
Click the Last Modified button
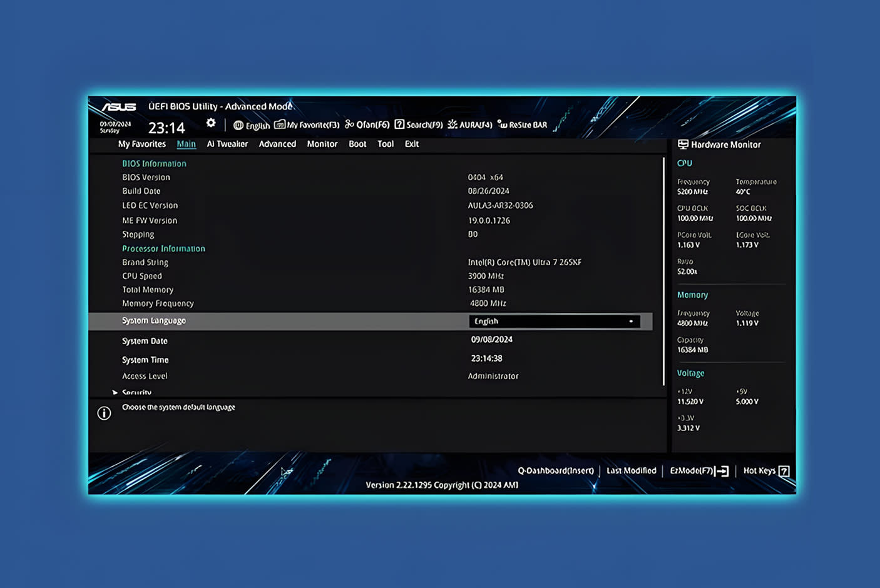pos(631,470)
